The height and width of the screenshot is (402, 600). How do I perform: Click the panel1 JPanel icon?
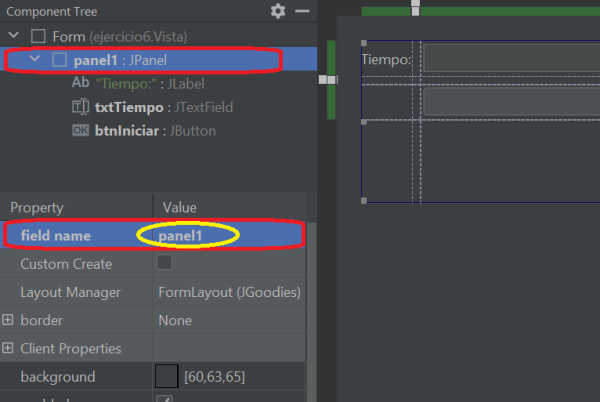[x=60, y=60]
